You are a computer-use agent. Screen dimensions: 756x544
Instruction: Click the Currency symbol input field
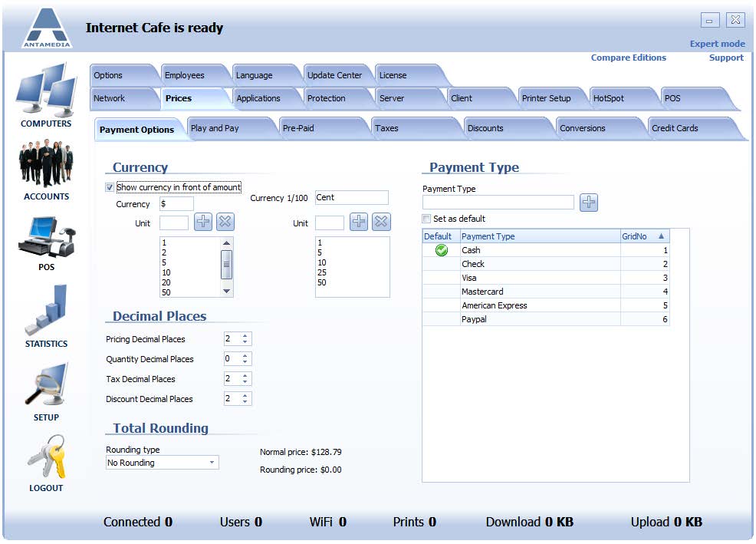point(176,203)
